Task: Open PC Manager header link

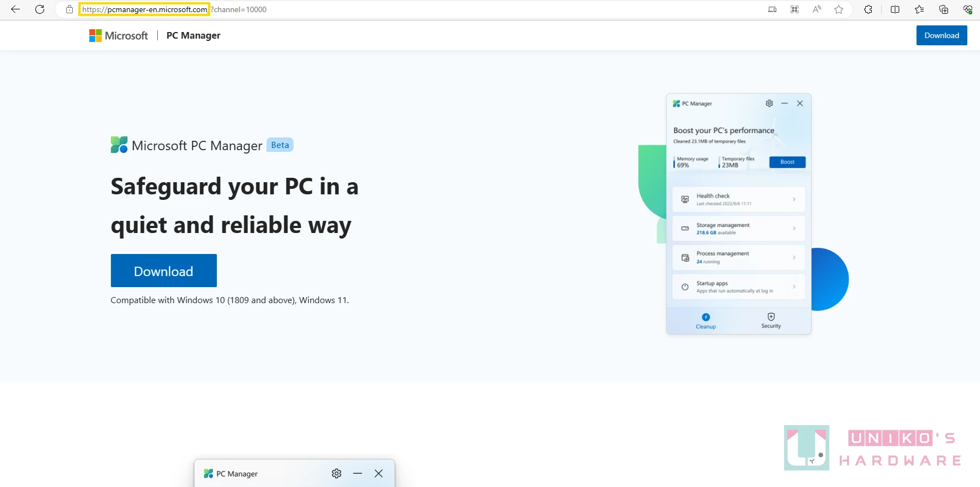Action: tap(193, 35)
